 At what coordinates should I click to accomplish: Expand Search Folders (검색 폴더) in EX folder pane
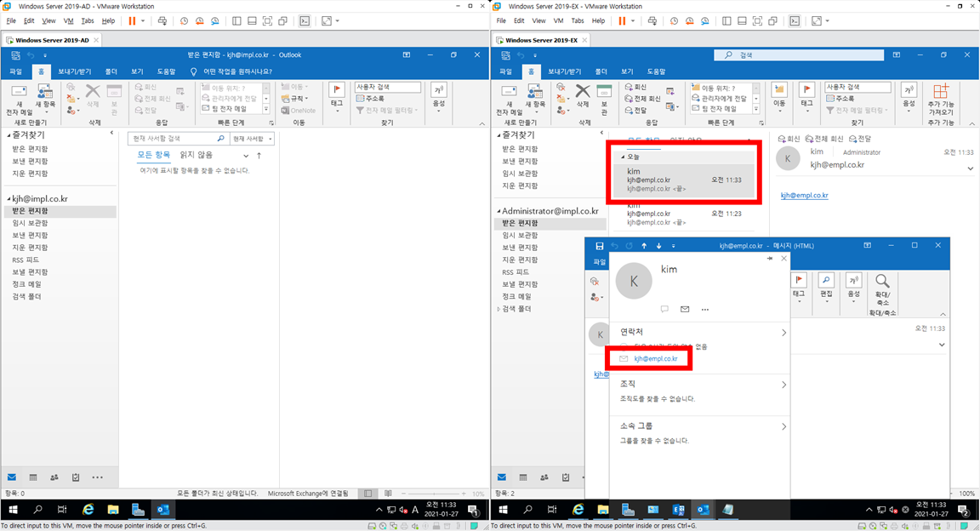(499, 309)
